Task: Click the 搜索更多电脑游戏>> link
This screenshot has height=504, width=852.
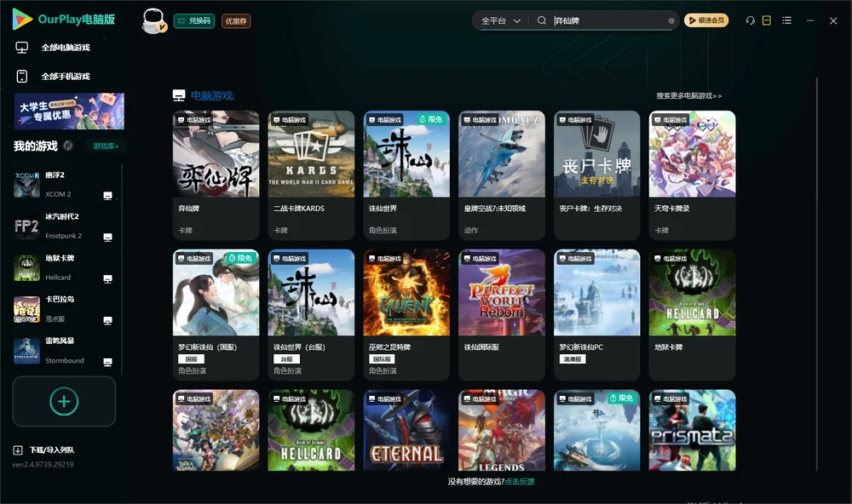Action: point(688,96)
